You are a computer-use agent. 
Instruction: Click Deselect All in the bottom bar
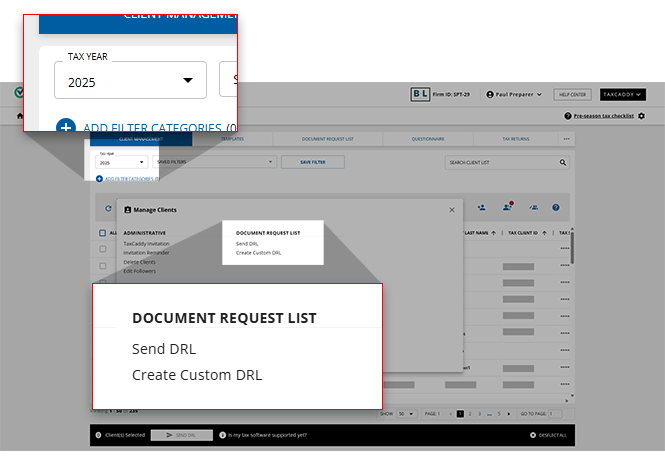tap(553, 435)
